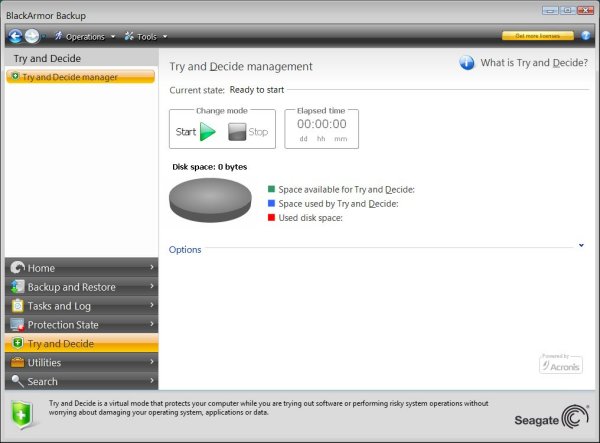Expand the Backup and Restore arrow
600x443 pixels.
point(152,286)
